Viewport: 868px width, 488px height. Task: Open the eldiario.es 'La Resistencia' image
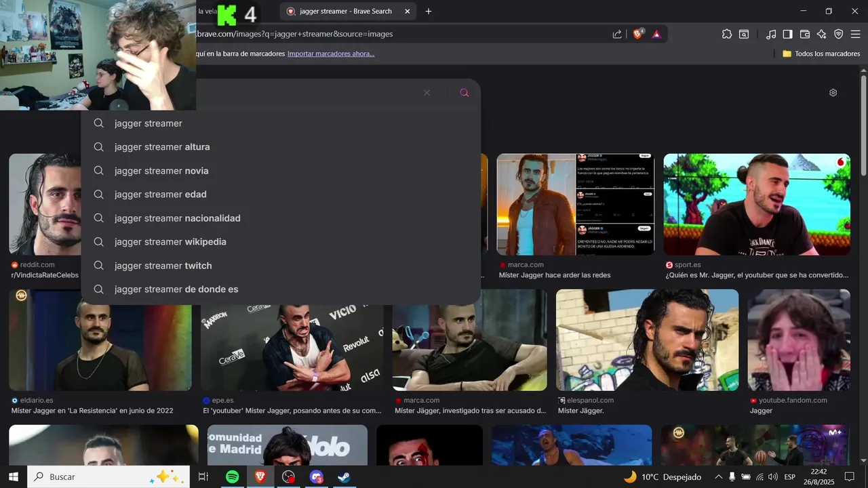pyautogui.click(x=100, y=340)
